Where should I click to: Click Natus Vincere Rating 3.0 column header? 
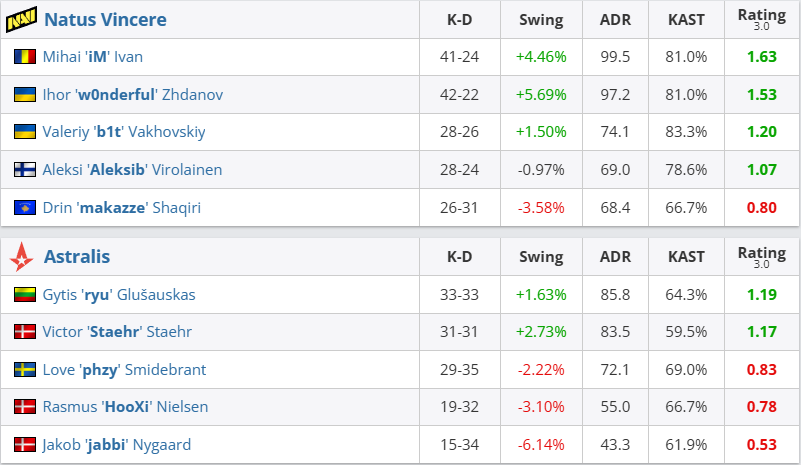[x=761, y=20]
